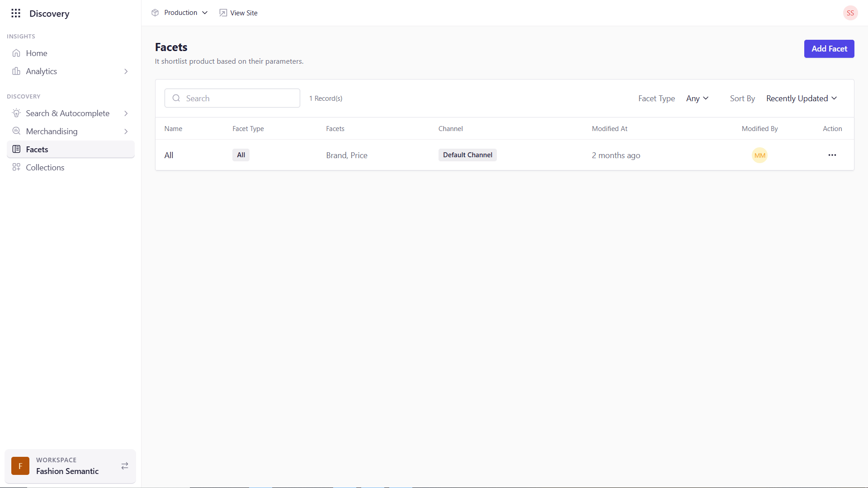Open the three-dot action menu for the All row
Viewport: 868px width, 488px height.
832,155
